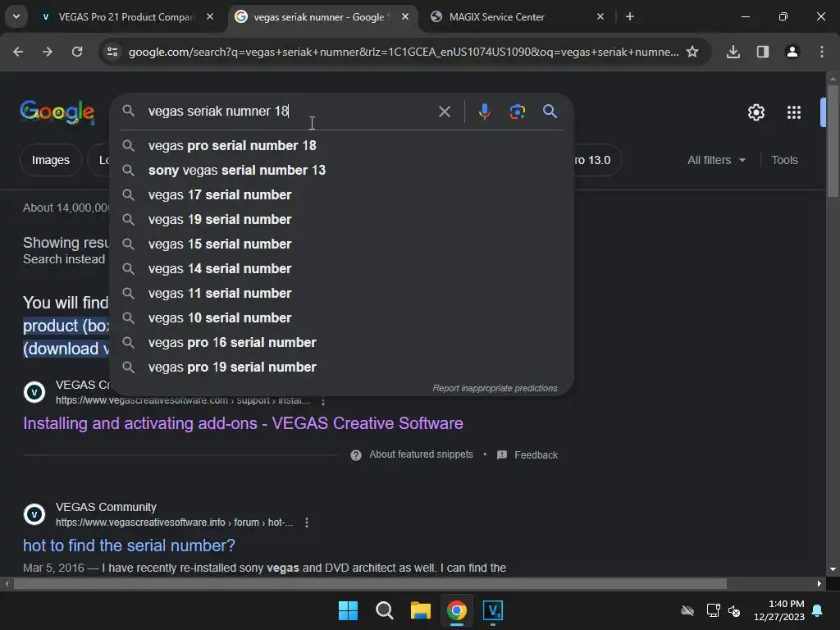Start voice search with the microphone
Screen dimensions: 840x630
[x=484, y=112]
